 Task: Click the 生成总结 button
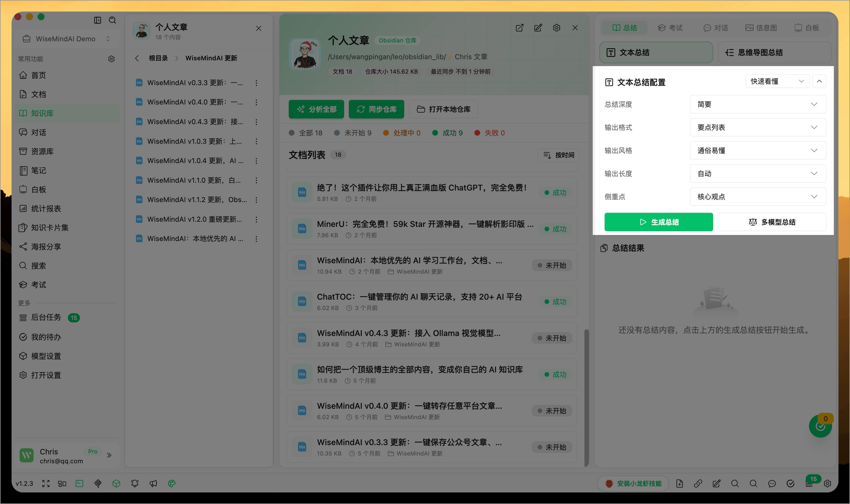659,222
